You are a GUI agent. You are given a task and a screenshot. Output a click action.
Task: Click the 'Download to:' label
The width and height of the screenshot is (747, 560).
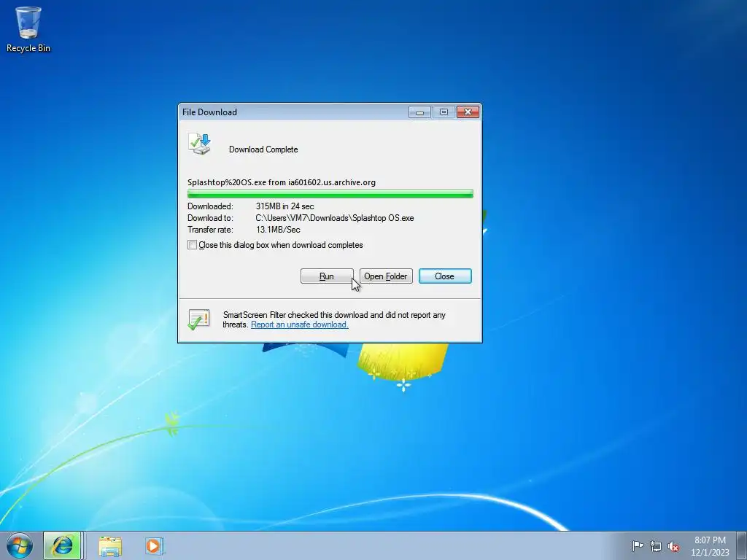(x=211, y=218)
